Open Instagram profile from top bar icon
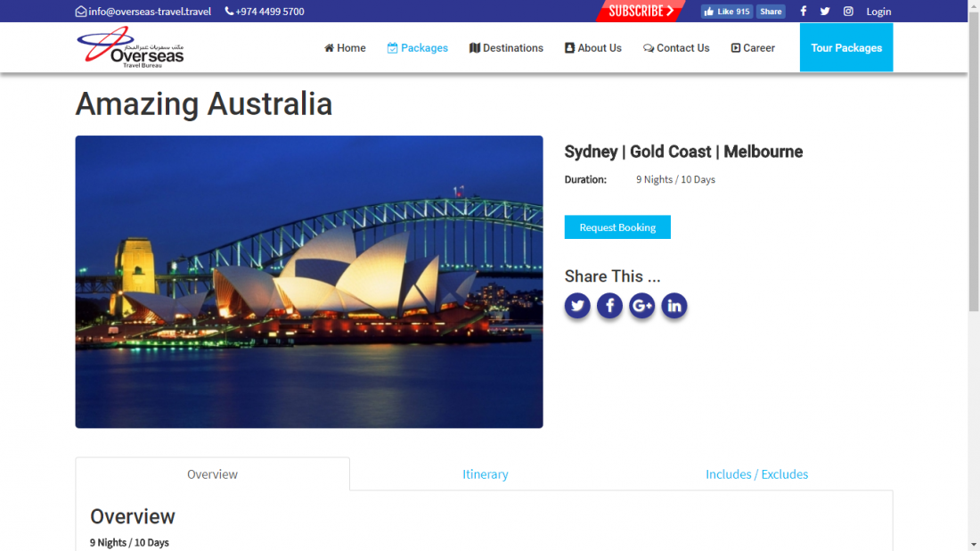Viewport: 980px width, 551px height. (x=848, y=12)
